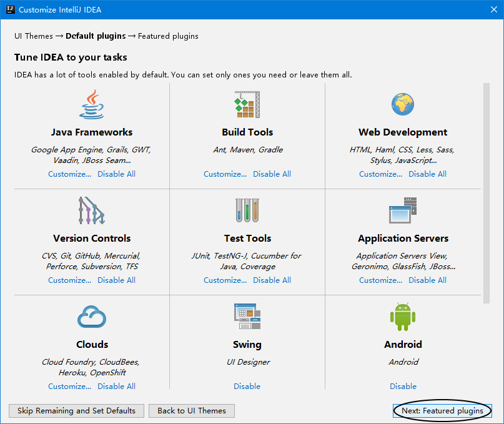Click the Java Frameworks coffee cup icon
The height and width of the screenshot is (424, 504).
click(x=92, y=104)
